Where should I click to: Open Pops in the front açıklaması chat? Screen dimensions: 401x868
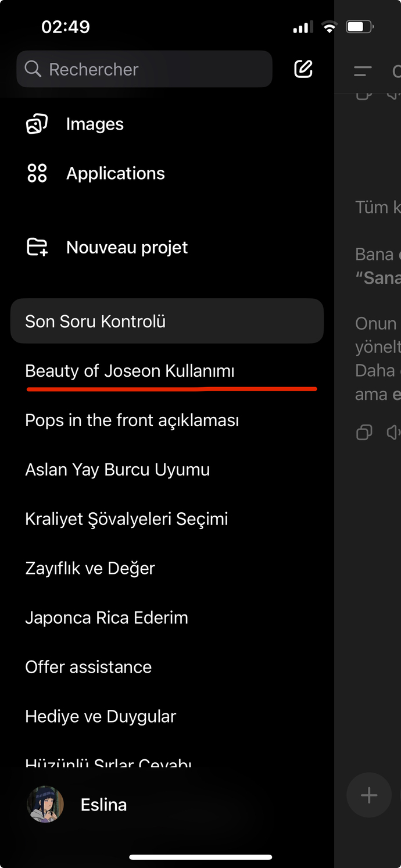[x=132, y=420]
